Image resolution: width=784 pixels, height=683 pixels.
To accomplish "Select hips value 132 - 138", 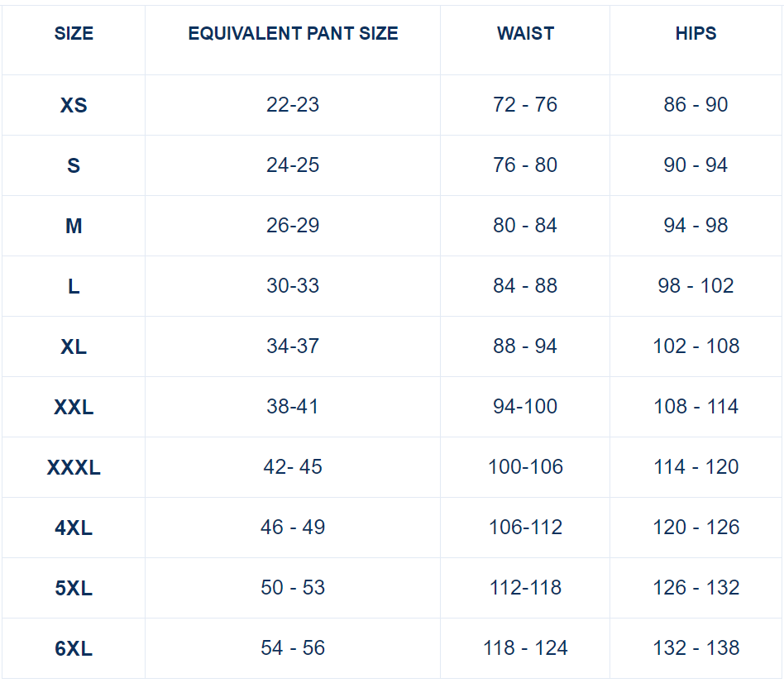I will (696, 648).
